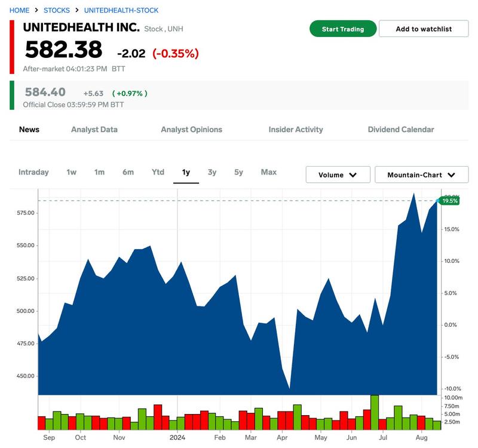
Task: Select the 5y chart range
Action: 238,172
